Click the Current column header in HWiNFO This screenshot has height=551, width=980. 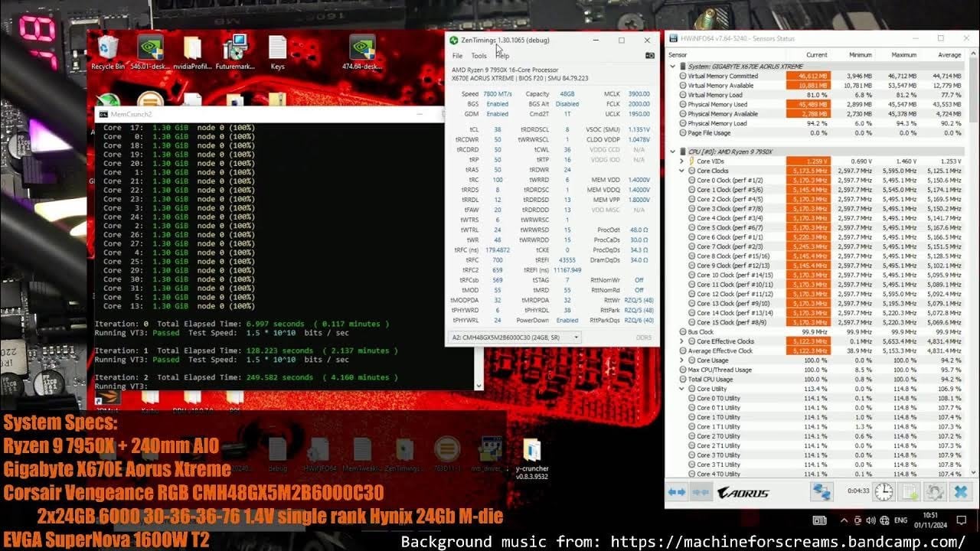816,55
